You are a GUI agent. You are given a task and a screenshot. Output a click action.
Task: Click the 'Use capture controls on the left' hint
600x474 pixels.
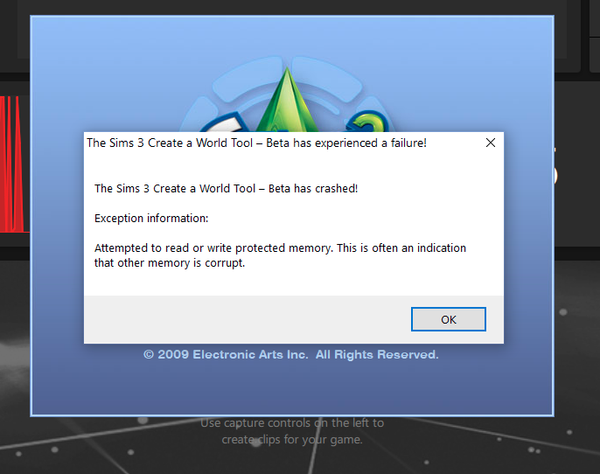(x=292, y=423)
